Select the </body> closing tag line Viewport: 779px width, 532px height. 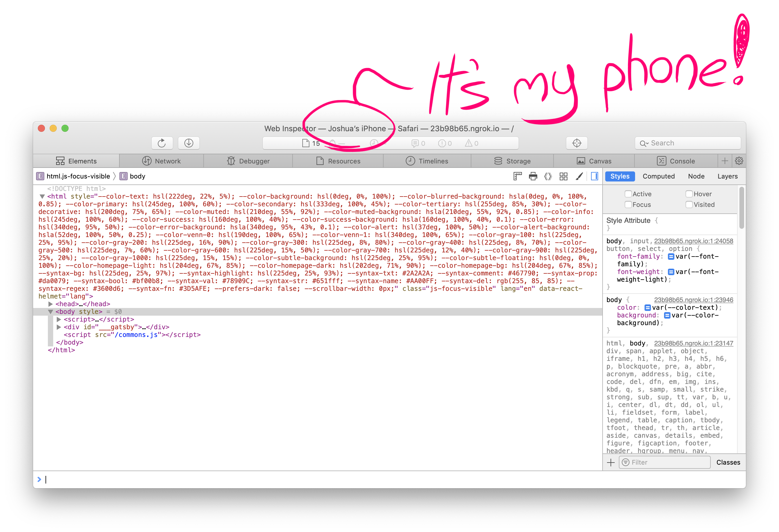70,343
